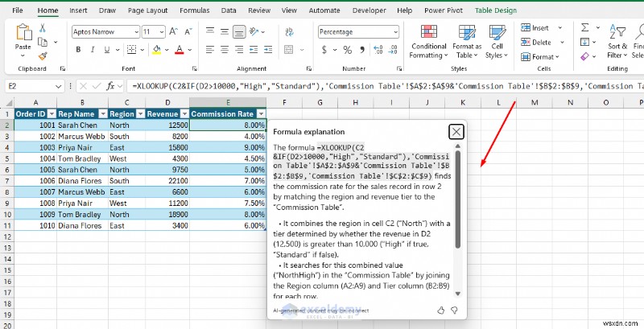Toggle bottom align button

coord(239,31)
